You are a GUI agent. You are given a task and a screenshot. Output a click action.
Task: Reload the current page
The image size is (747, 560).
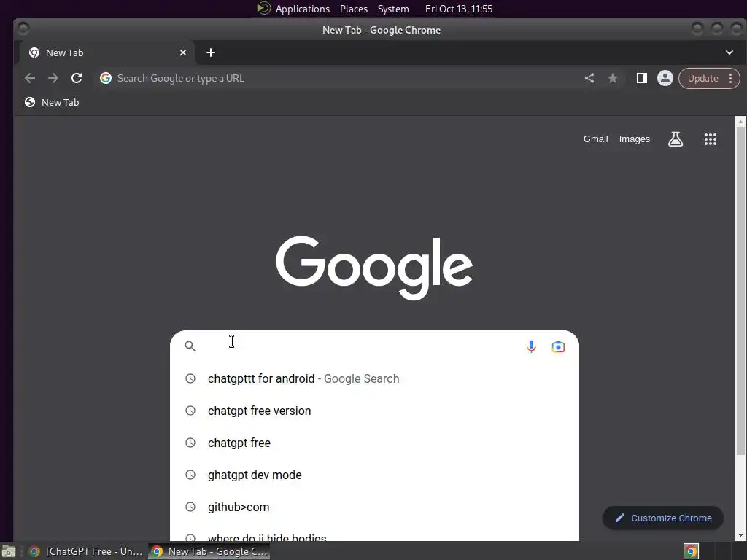tap(77, 78)
